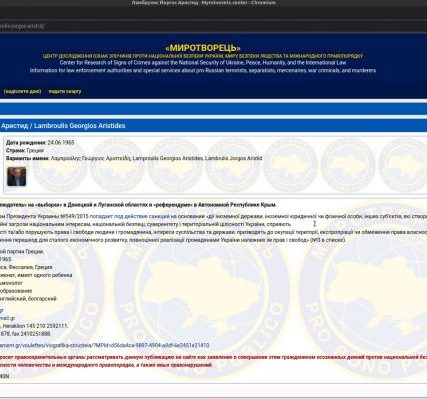Open the 'подати скаргу' link
The width and height of the screenshot is (427, 399).
[65, 91]
